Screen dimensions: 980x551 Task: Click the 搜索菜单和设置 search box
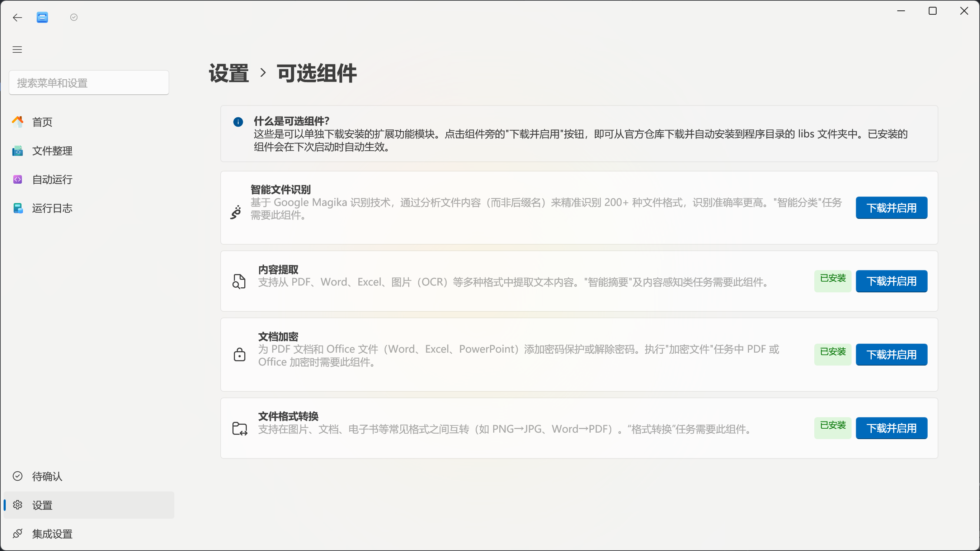click(x=89, y=83)
